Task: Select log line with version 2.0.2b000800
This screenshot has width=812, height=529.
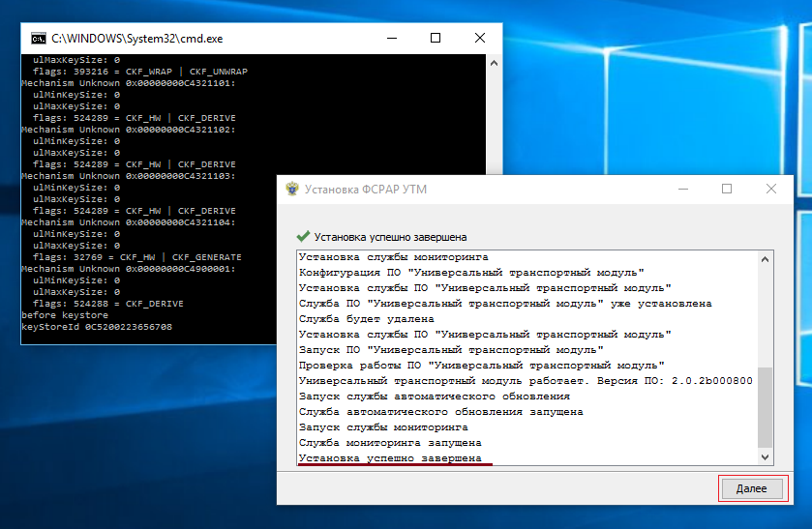Action: 526,381
